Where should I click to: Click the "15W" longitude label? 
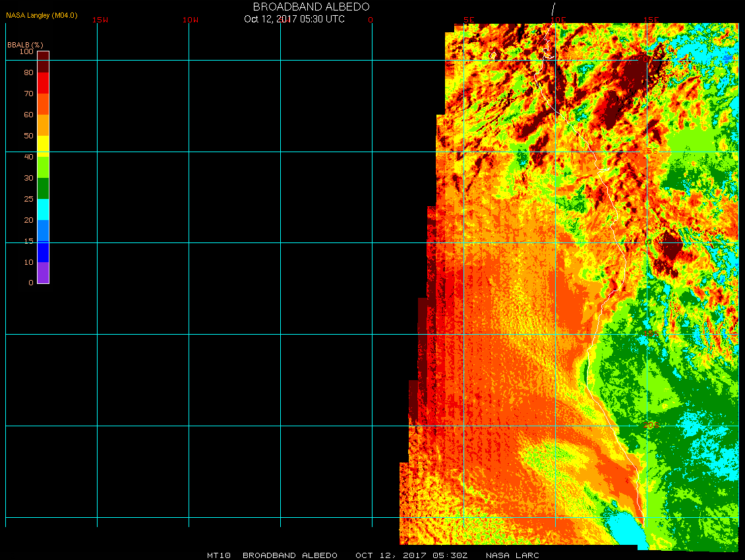click(x=100, y=20)
